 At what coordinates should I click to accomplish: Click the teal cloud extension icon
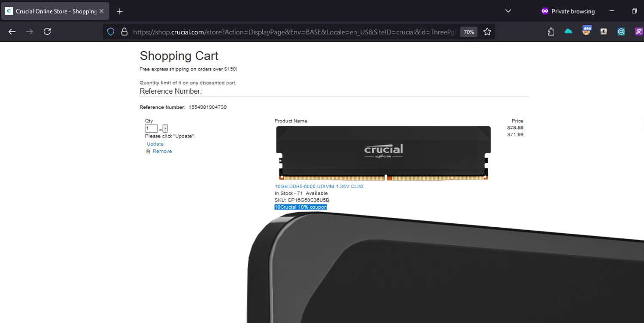[568, 31]
